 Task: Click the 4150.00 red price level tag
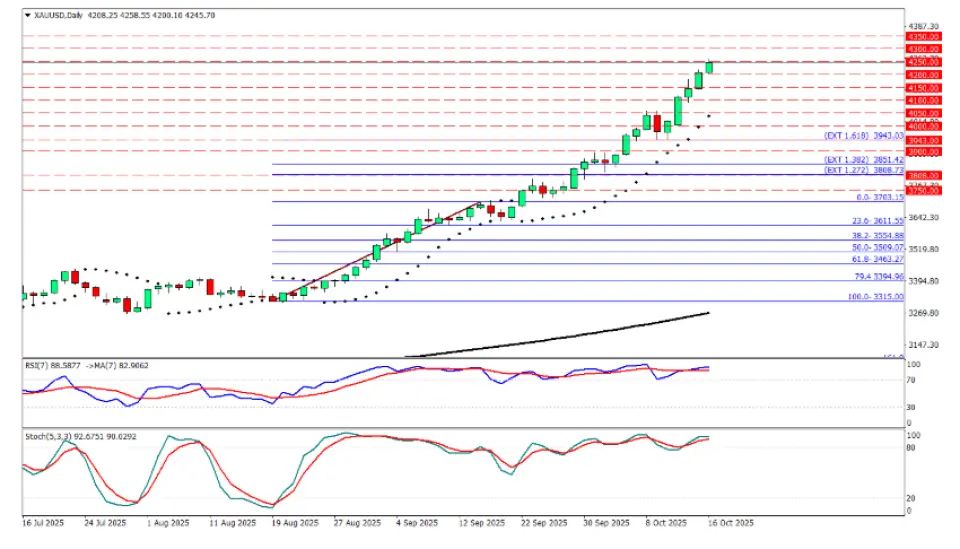pos(923,88)
